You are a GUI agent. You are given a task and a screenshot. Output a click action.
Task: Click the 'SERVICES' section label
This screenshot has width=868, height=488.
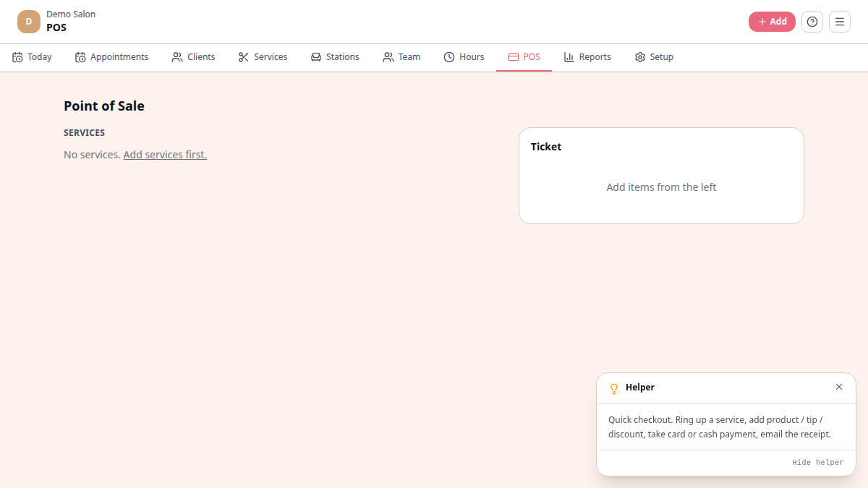tap(84, 133)
